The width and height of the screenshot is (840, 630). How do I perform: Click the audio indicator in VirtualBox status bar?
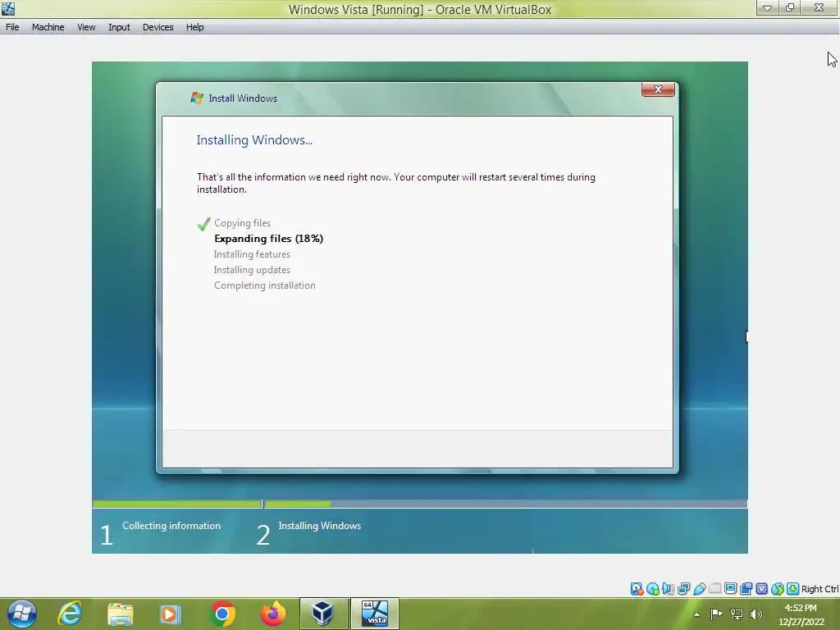coord(668,589)
